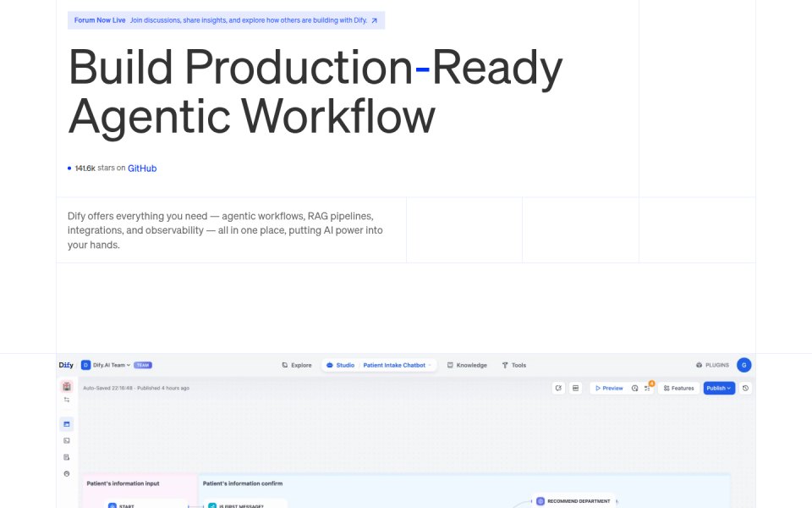The width and height of the screenshot is (812, 508).
Task: Click the Studio robot icon
Action: click(329, 365)
